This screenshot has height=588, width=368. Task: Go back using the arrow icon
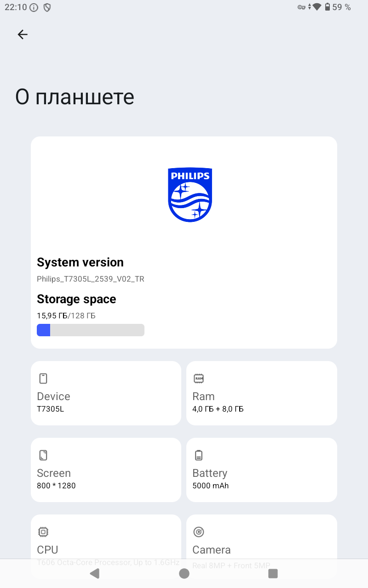coord(23,34)
